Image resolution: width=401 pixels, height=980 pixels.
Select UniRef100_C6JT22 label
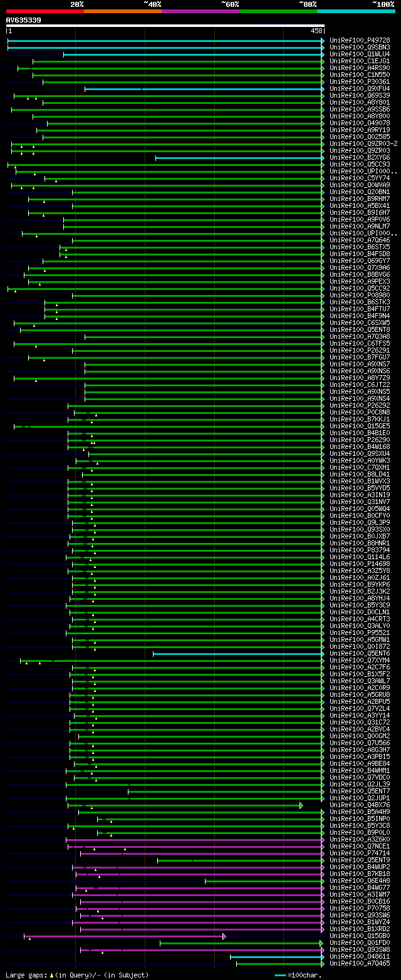360,384
